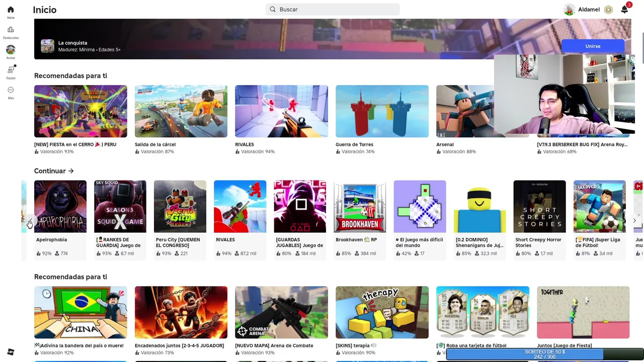Open Arena de Combate thumbnail
Viewport: 644px width, 362px height.
281,312
